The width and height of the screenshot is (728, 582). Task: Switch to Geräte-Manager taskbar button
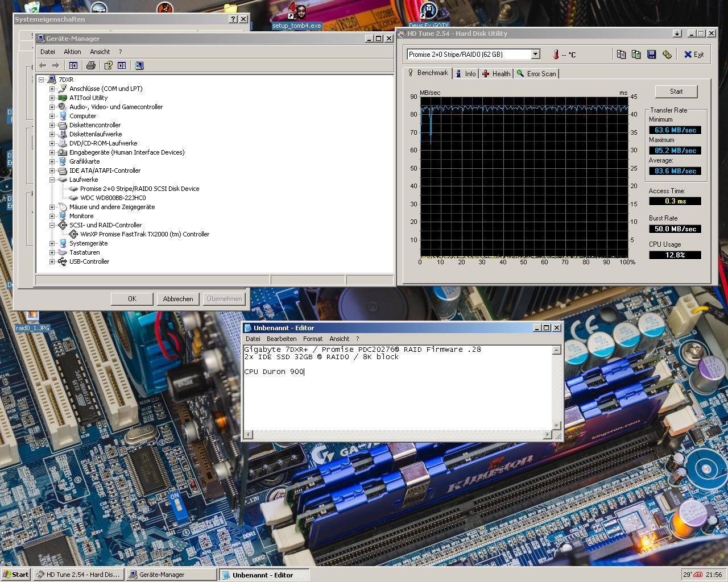click(x=172, y=575)
